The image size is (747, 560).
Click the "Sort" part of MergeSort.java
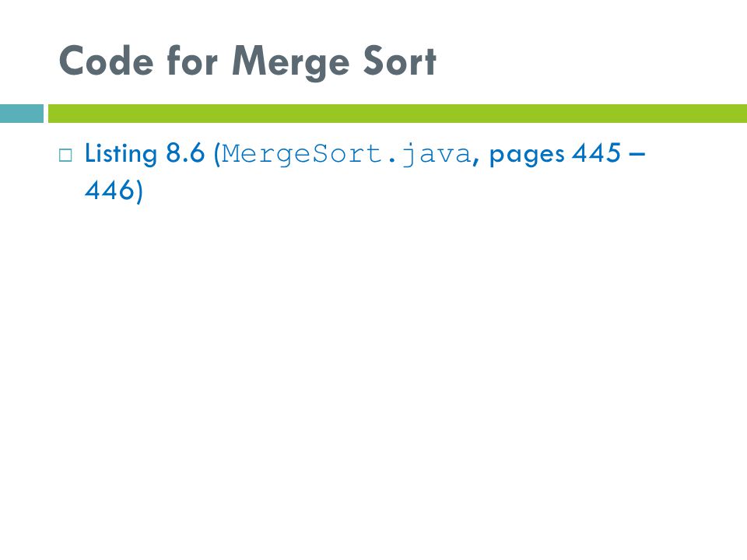[x=347, y=154]
